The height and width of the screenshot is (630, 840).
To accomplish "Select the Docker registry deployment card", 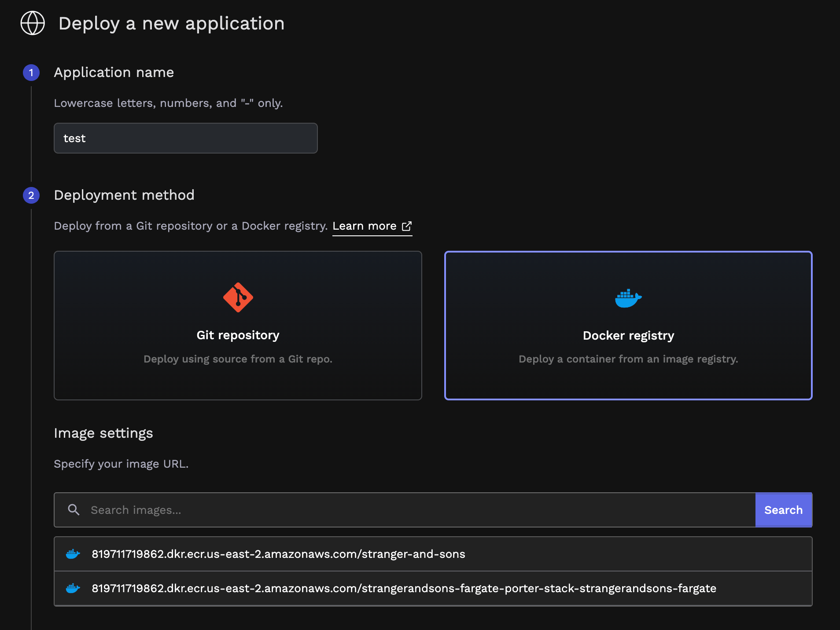I will pos(628,326).
